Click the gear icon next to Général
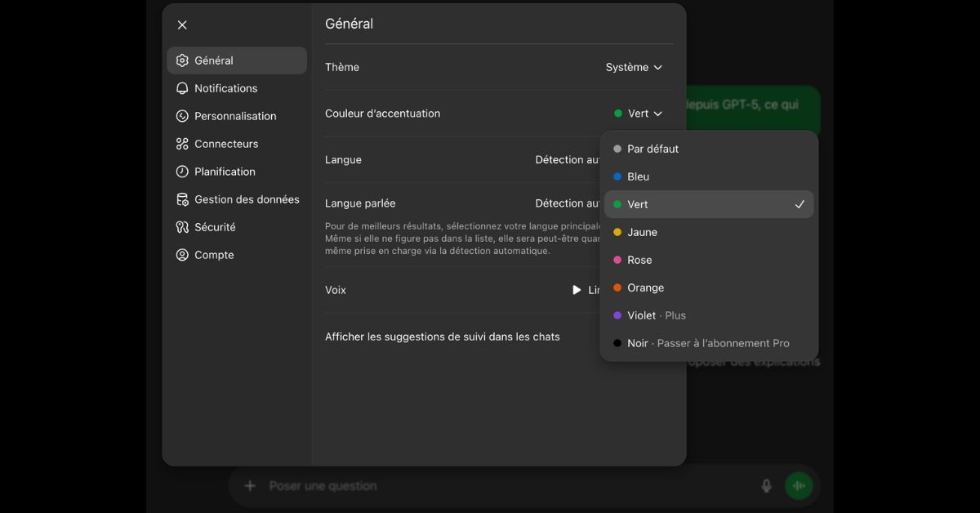The height and width of the screenshot is (513, 980). click(x=182, y=60)
